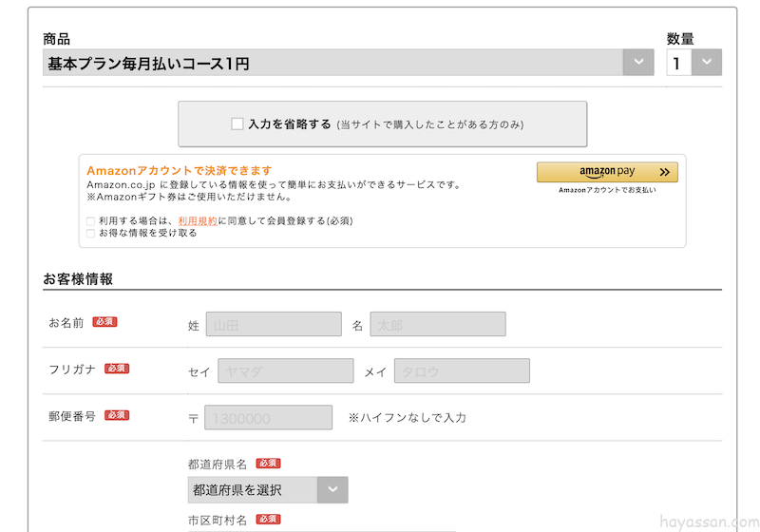Click the chevron arrow on 都道府県を選択

[x=332, y=489]
